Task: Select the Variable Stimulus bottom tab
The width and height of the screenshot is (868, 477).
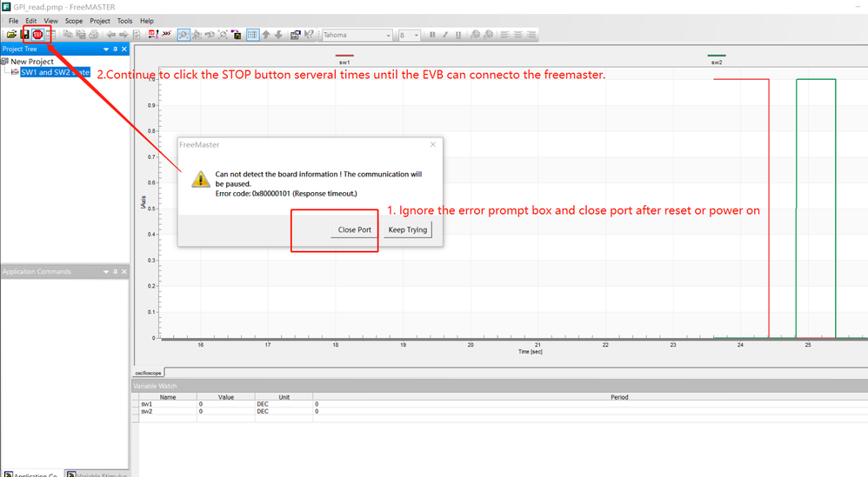Action: [97, 474]
